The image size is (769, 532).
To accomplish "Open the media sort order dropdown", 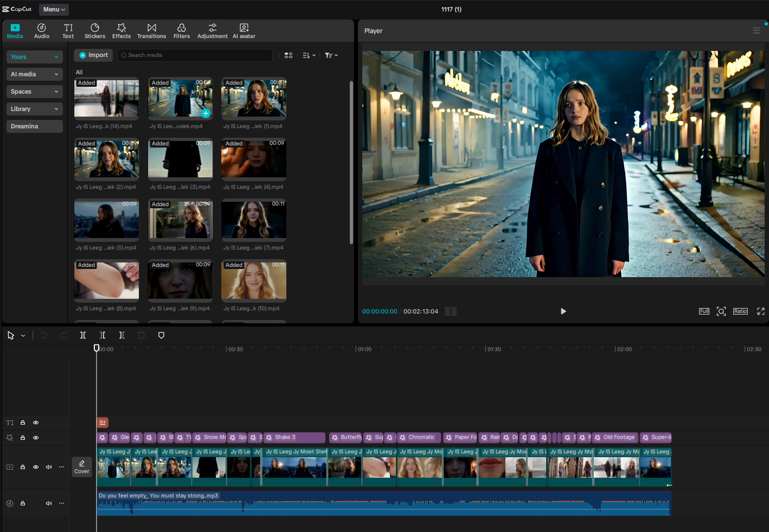I will click(309, 55).
